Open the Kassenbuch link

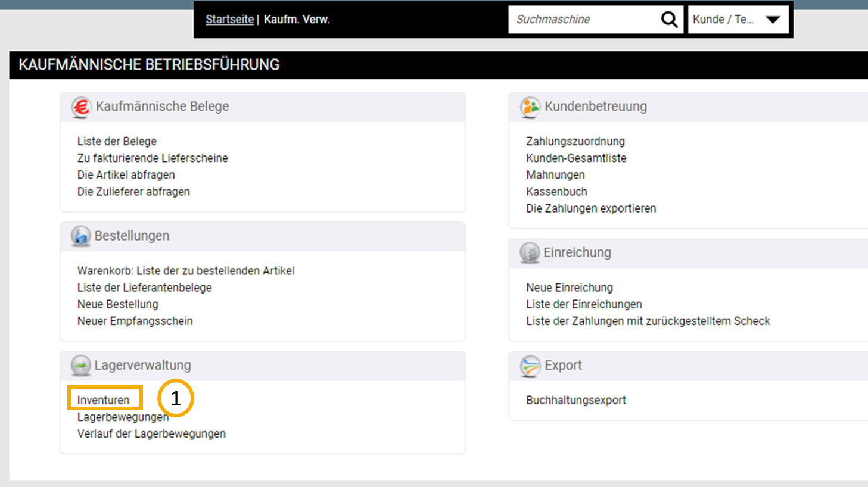[x=556, y=192]
